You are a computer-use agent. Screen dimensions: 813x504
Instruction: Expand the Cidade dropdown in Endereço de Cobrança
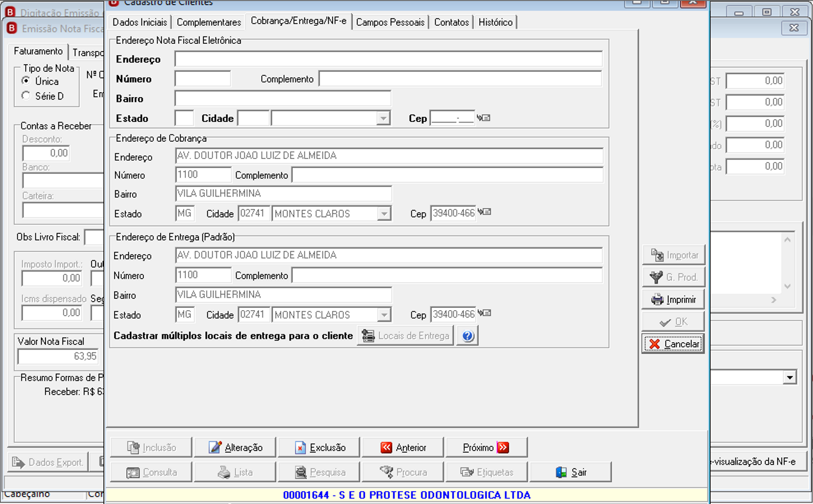(x=384, y=214)
